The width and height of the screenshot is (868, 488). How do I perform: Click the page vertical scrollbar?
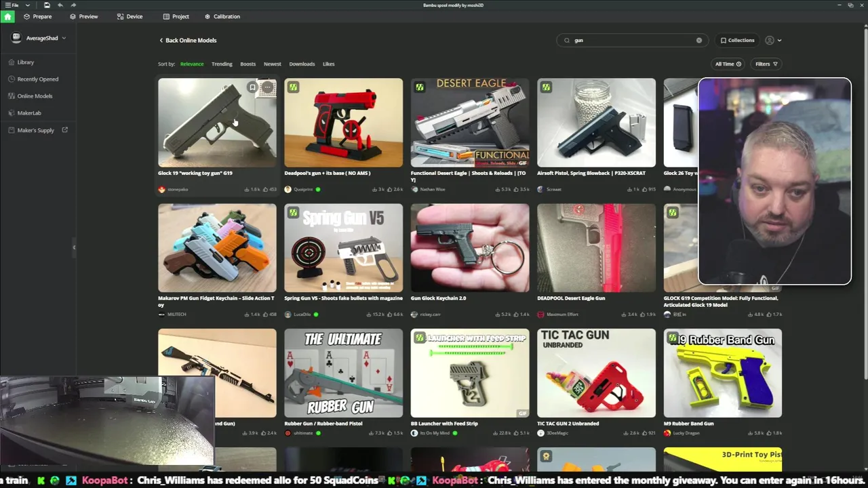click(865, 203)
